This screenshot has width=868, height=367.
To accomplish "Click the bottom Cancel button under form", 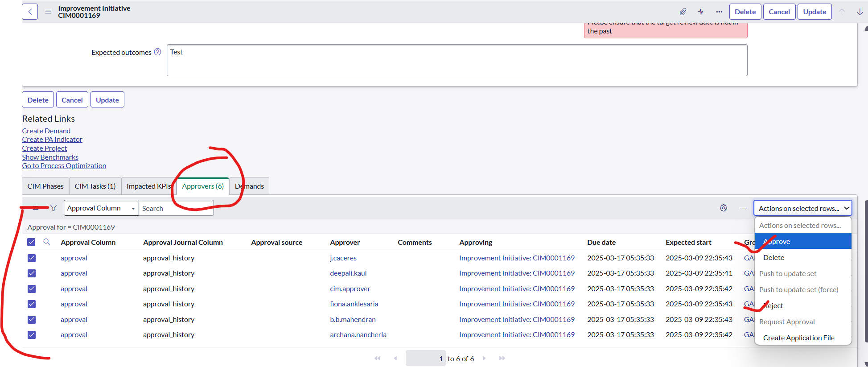I will (x=72, y=100).
